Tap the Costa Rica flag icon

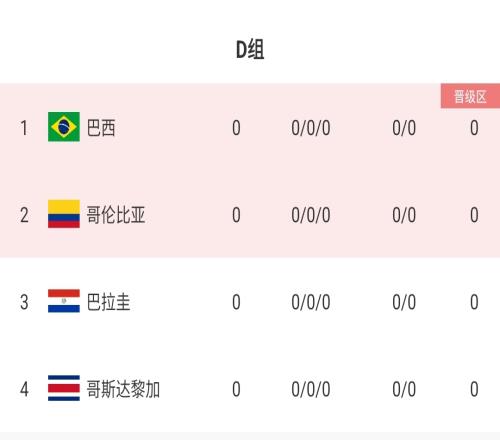point(64,388)
